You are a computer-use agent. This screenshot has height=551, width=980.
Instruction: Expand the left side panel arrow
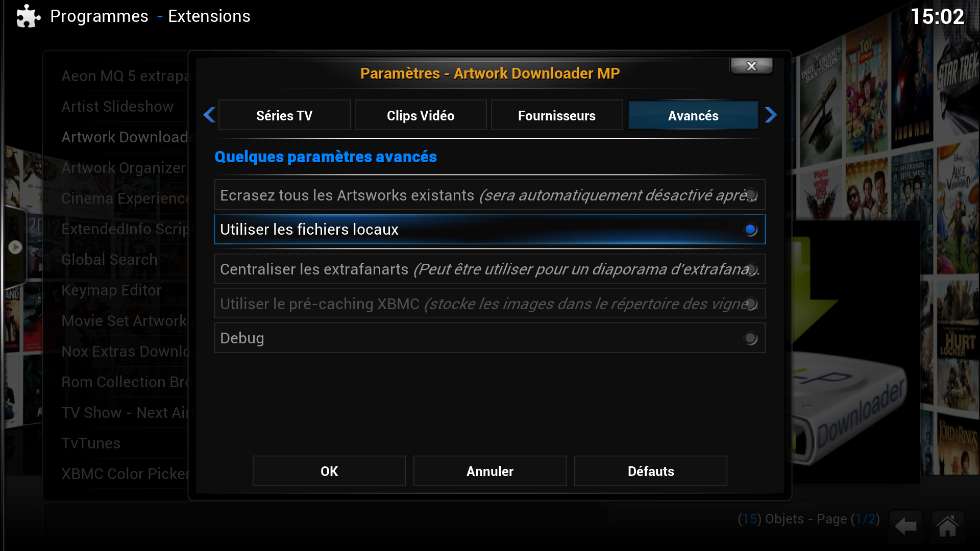15,247
